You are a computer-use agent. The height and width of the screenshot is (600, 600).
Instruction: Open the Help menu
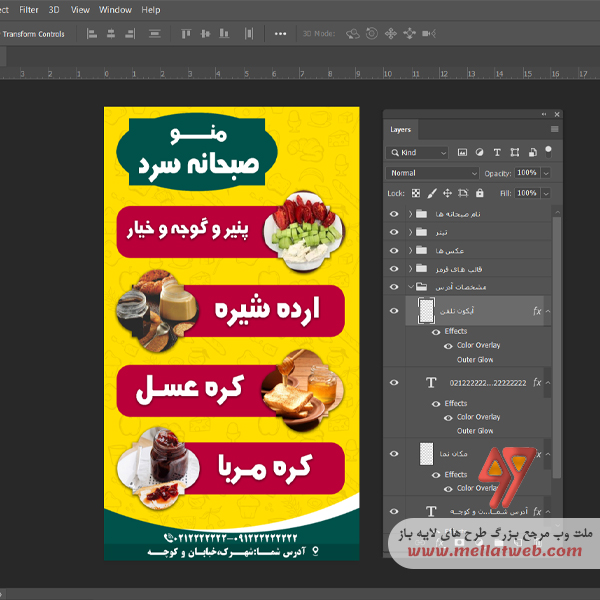click(151, 10)
